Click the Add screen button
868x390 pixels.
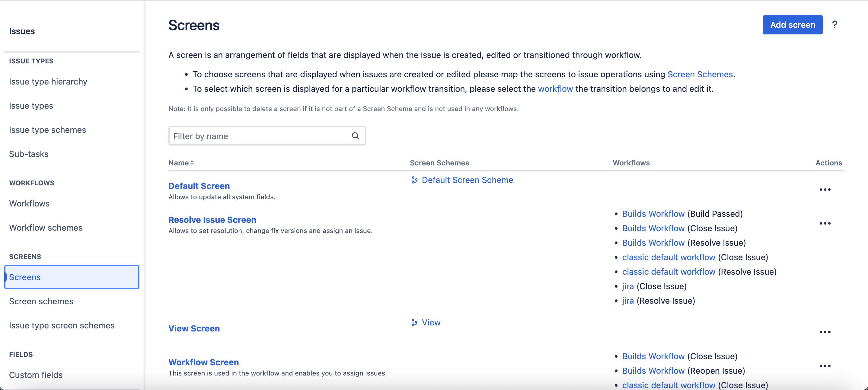(x=792, y=25)
